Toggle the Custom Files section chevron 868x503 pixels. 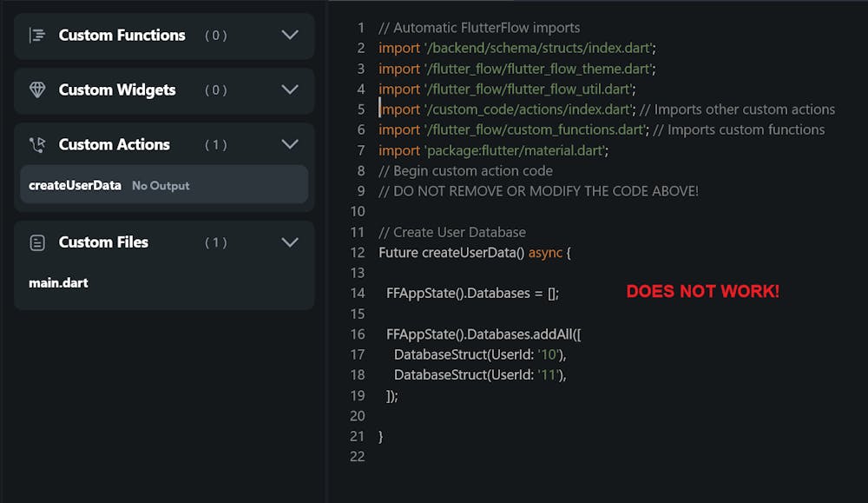coord(290,243)
